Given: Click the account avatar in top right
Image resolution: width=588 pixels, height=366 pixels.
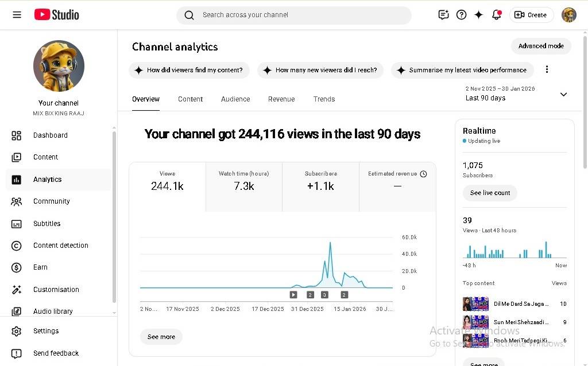Looking at the screenshot, I should pos(568,15).
